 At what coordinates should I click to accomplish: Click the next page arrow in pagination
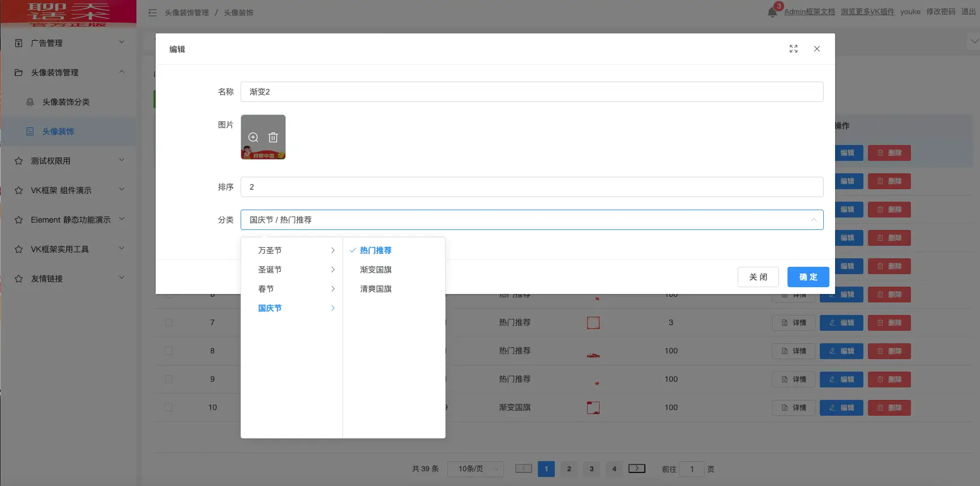tap(636, 468)
